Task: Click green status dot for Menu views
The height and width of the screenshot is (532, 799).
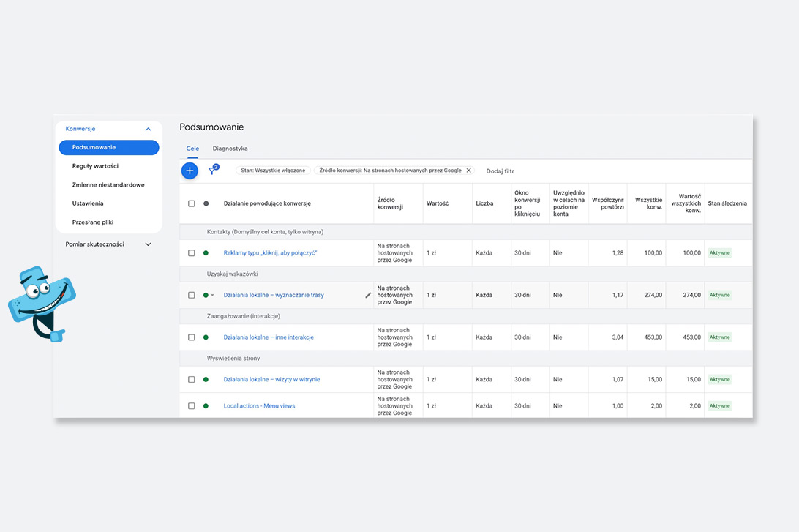Action: pos(206,406)
